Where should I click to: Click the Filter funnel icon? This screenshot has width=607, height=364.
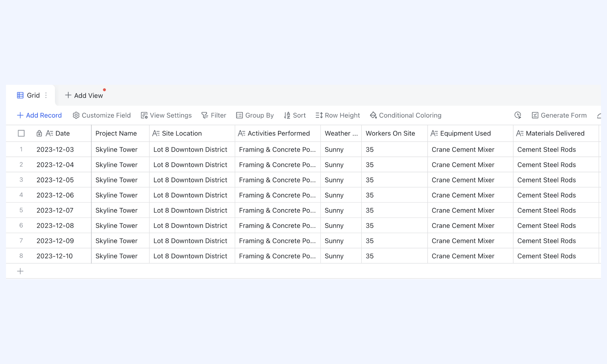point(205,115)
